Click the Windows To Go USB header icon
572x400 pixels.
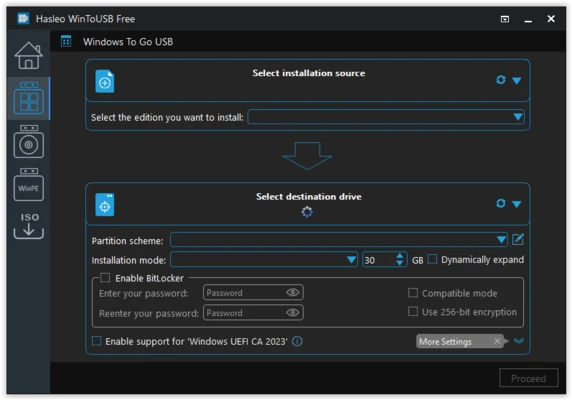click(x=66, y=42)
